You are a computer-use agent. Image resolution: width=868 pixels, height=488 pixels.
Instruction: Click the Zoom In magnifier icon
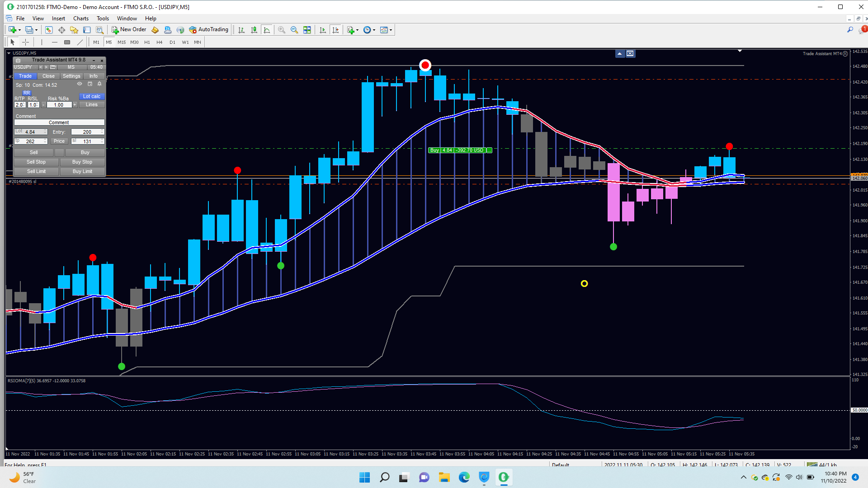pos(281,30)
